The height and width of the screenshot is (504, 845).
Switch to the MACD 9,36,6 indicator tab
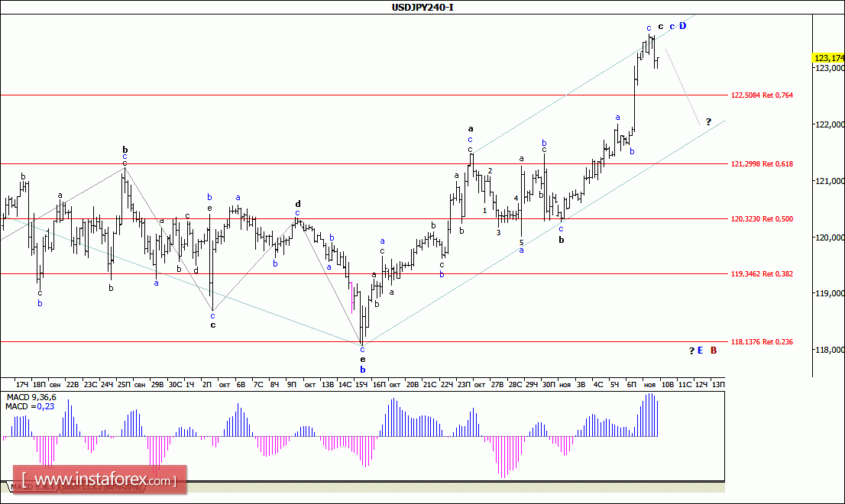(x=32, y=486)
